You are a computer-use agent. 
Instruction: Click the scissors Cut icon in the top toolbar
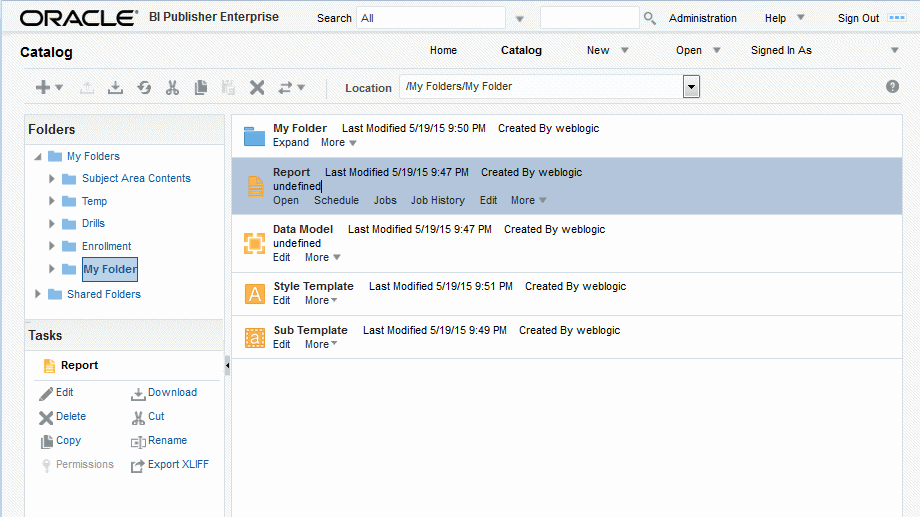(x=172, y=88)
